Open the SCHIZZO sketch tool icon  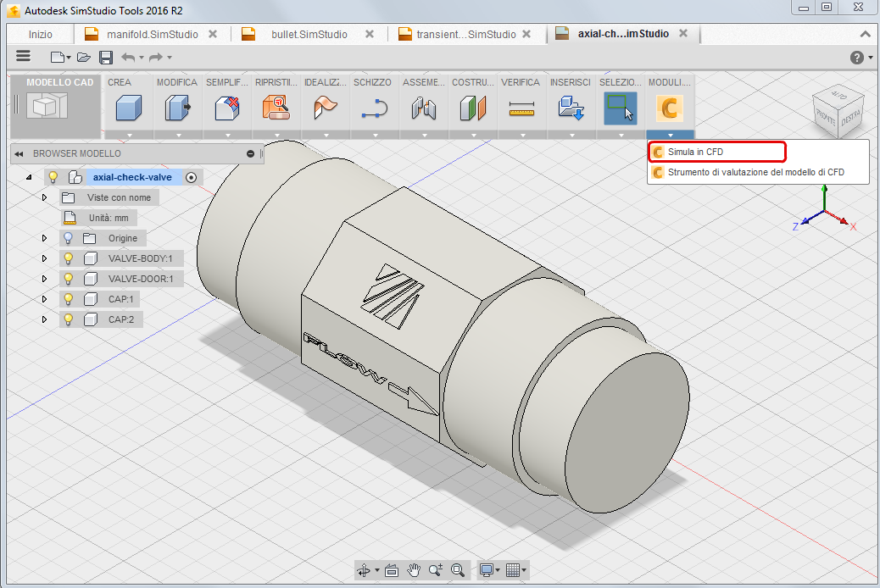(374, 108)
